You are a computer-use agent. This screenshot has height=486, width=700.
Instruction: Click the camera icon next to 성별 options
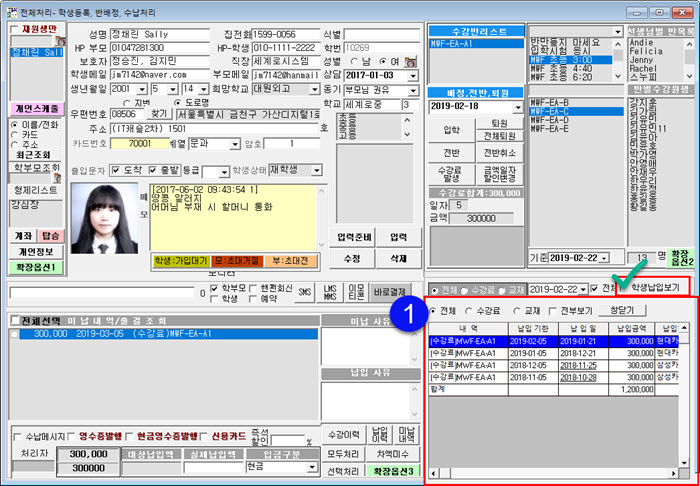412,61
